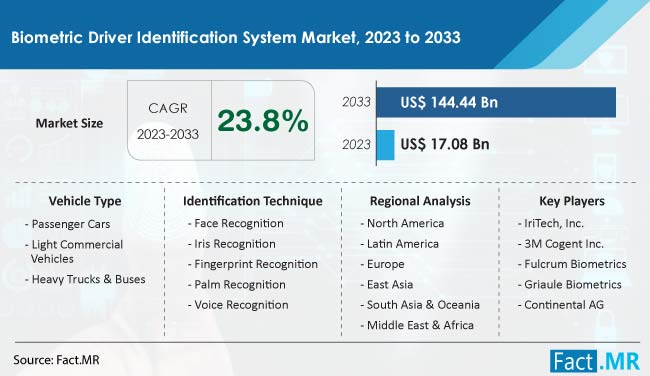Click 'Europe' region entry
The width and height of the screenshot is (650, 376).
382,264
